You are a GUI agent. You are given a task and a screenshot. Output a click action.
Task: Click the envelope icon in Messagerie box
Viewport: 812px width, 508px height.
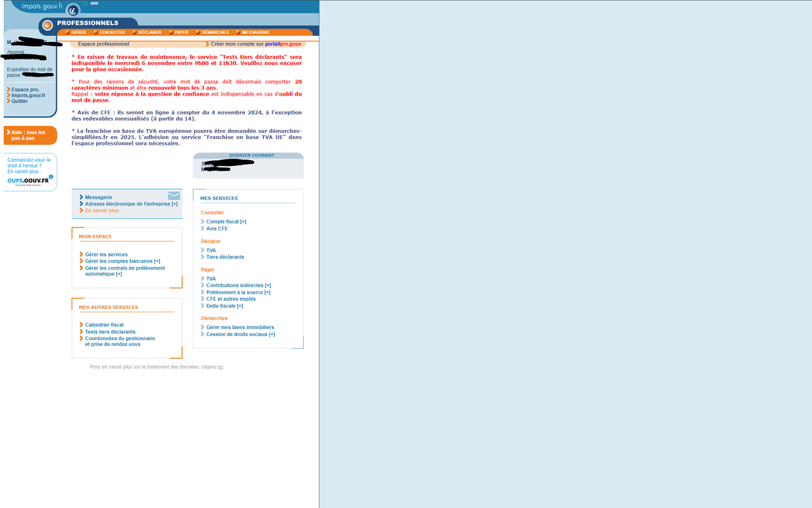click(x=174, y=196)
